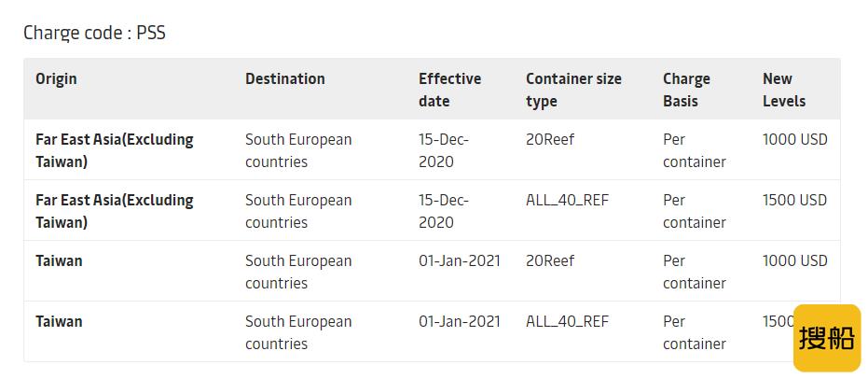Click South European countries in last row

coord(298,332)
